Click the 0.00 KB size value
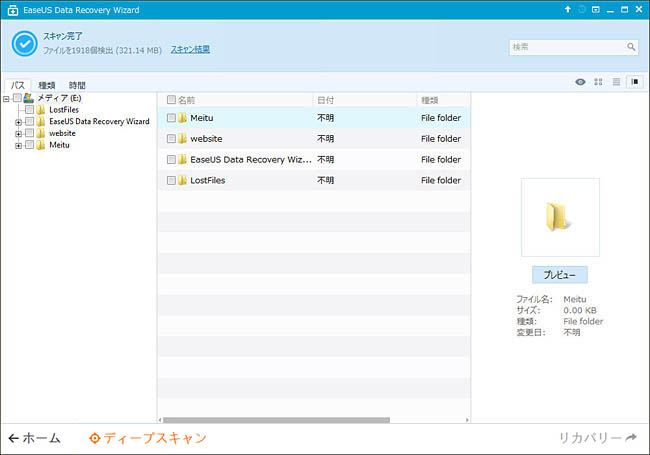Image resolution: width=650 pixels, height=455 pixels. pyautogui.click(x=580, y=310)
